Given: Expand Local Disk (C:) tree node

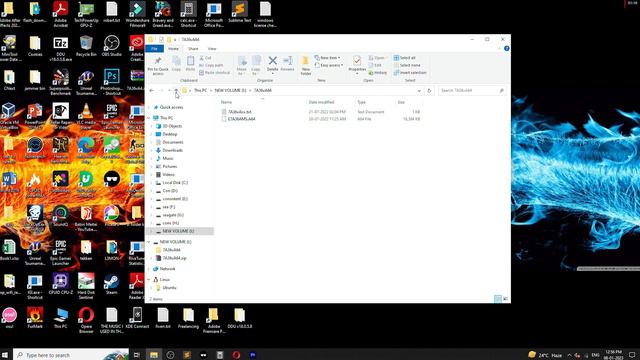Looking at the screenshot, I should pyautogui.click(x=152, y=183).
